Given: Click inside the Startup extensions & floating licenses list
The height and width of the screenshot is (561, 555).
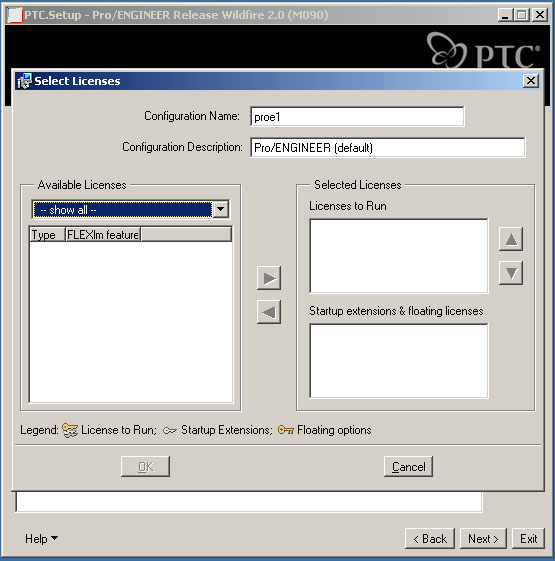Looking at the screenshot, I should pos(399,361).
